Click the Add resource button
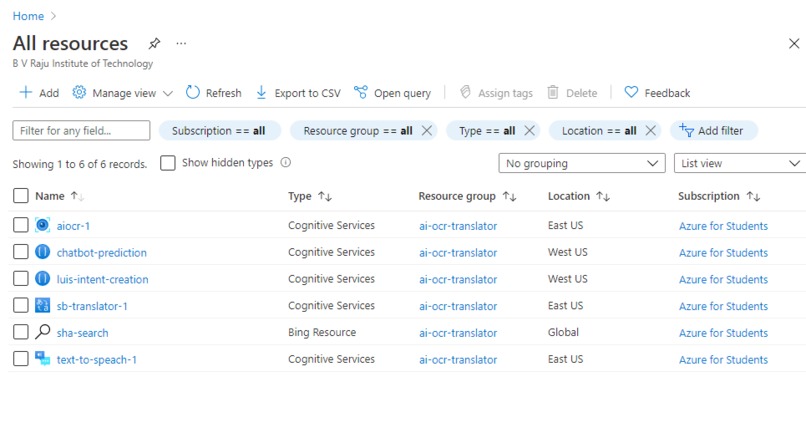The height and width of the screenshot is (448, 806). (x=39, y=93)
